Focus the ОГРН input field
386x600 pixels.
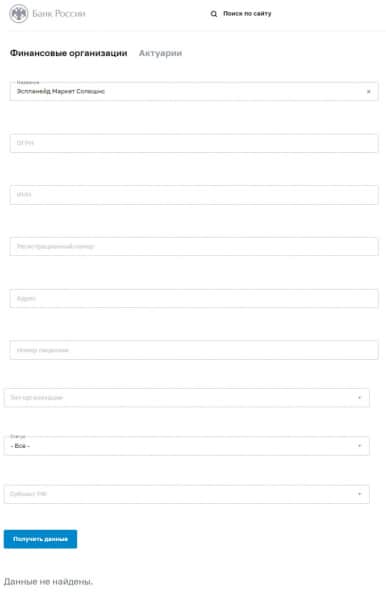coord(194,143)
